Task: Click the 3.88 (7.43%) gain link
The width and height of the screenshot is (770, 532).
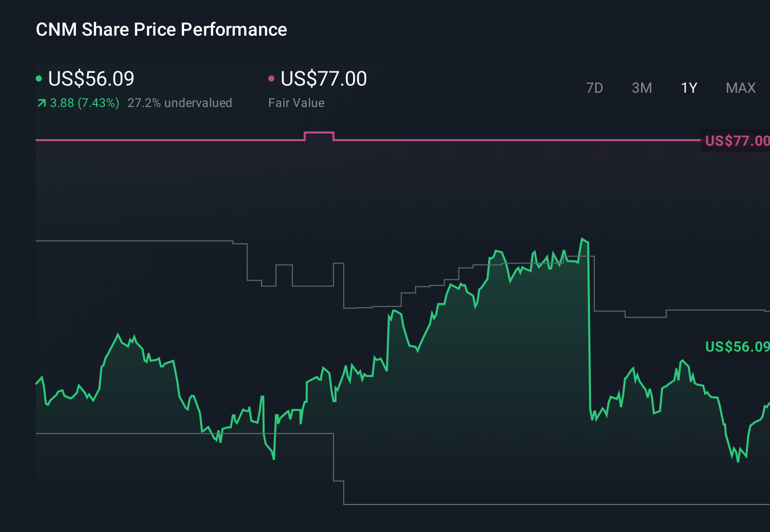Action: [84, 103]
